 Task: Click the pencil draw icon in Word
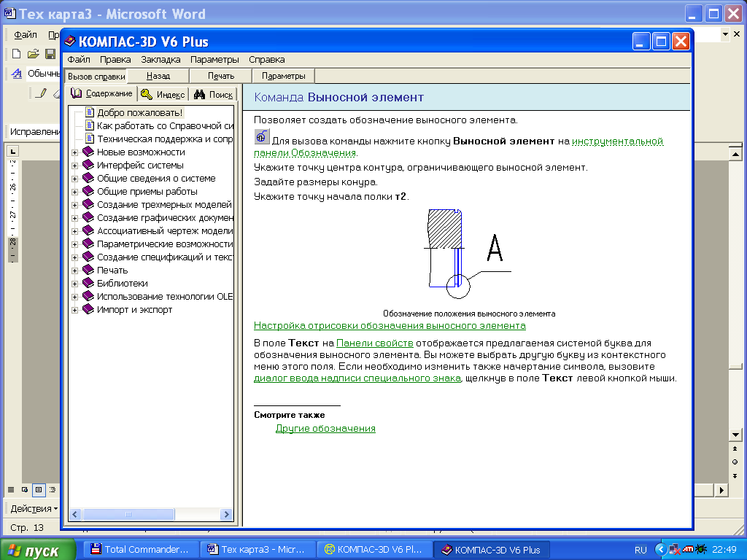point(42,93)
